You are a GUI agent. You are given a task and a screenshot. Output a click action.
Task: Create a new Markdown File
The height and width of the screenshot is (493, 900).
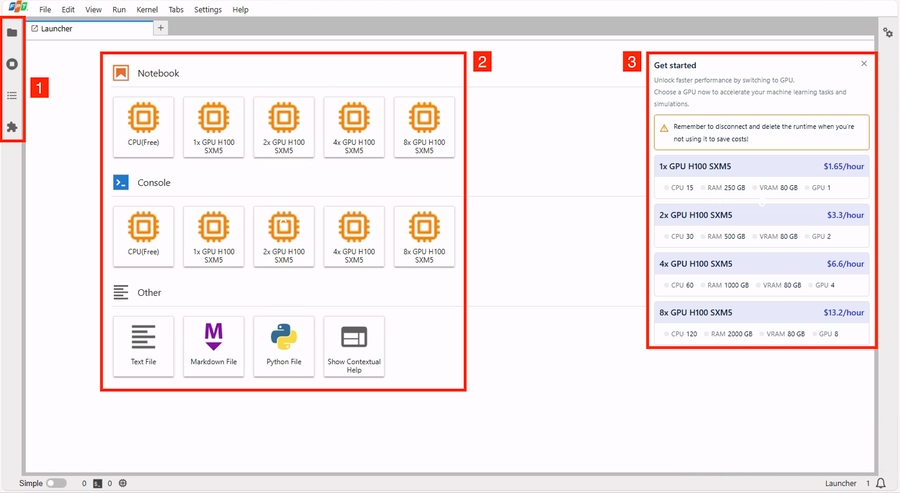(213, 346)
